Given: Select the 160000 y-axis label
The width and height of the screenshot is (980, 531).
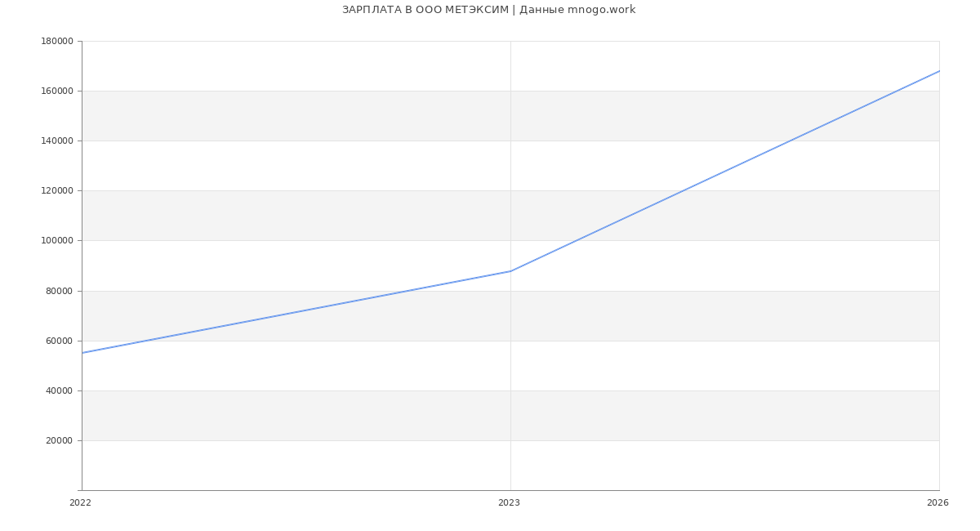Looking at the screenshot, I should pyautogui.click(x=56, y=91).
